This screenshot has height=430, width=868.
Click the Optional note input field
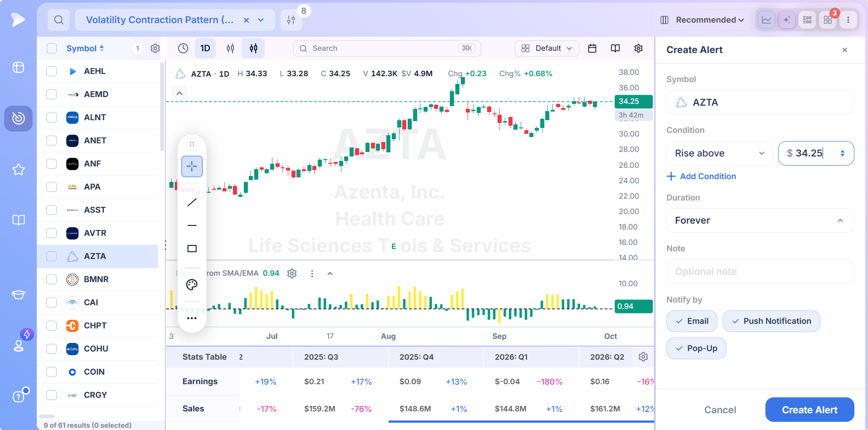click(x=760, y=272)
